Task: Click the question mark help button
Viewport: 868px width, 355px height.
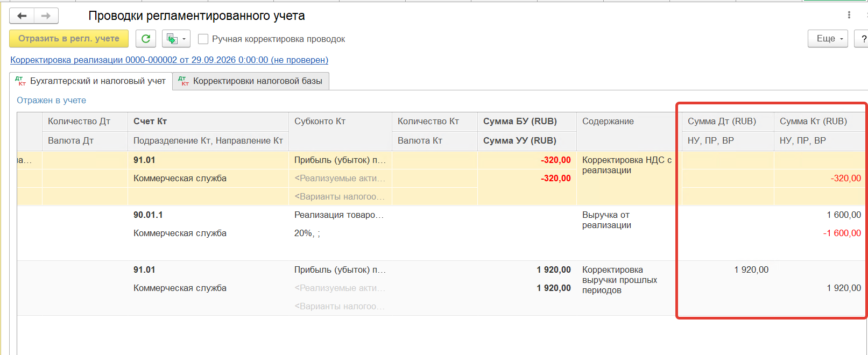Action: pos(862,39)
